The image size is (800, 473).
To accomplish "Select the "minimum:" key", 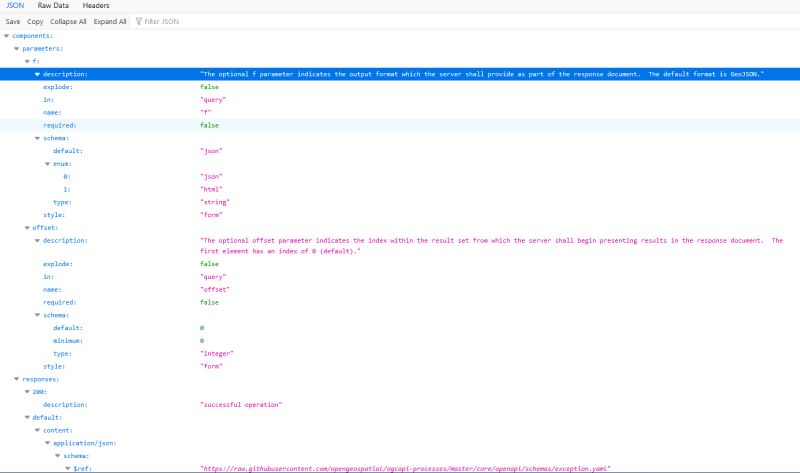I will pyautogui.click(x=68, y=341).
